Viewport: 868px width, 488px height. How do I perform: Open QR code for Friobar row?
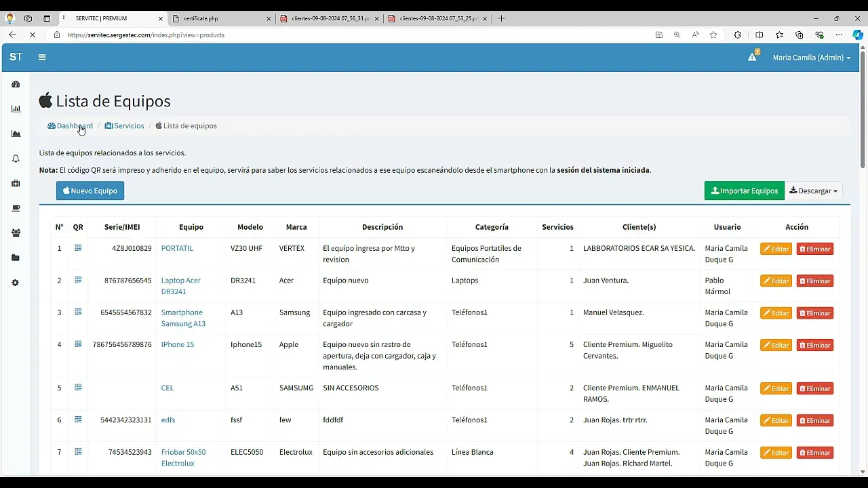click(x=78, y=451)
